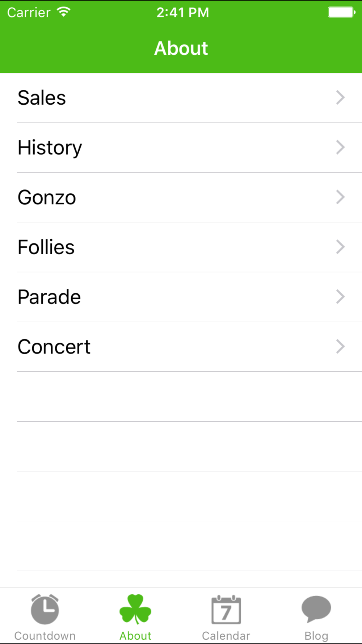Viewport: 362px width, 644px height.
Task: Tap the 2:41 PM clock display
Action: coord(182,13)
